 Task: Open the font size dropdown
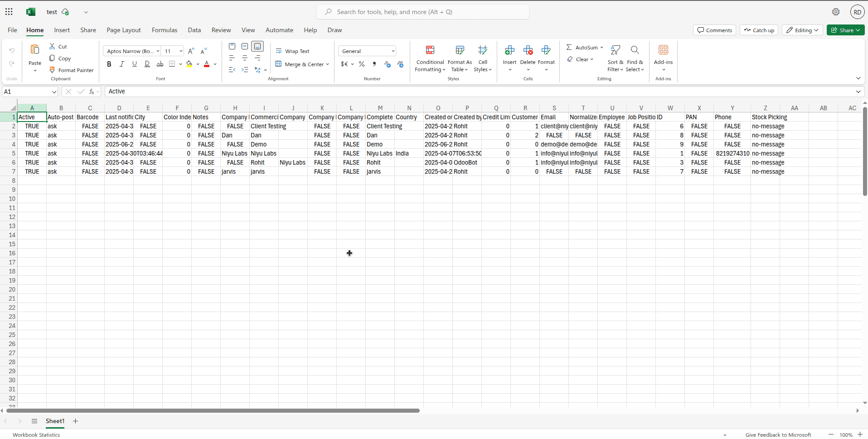point(181,51)
